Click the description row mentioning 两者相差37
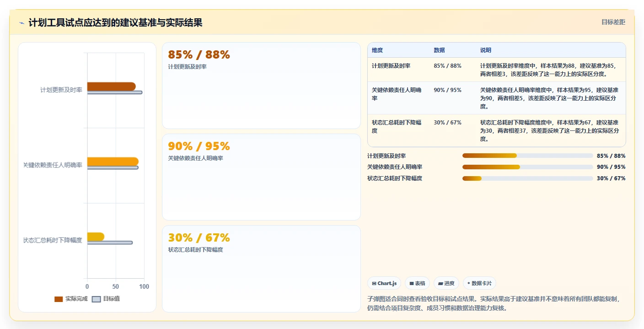 point(550,131)
